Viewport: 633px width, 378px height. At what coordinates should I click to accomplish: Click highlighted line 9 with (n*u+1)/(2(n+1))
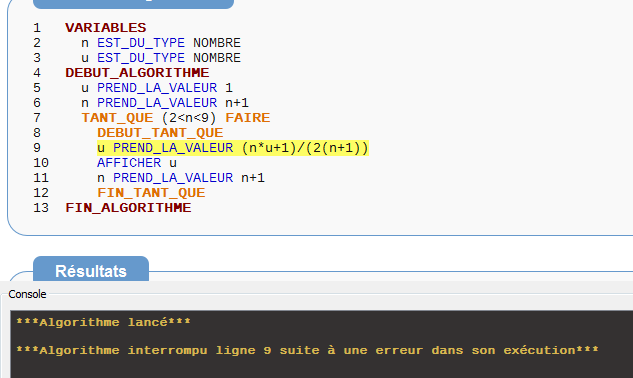pyautogui.click(x=233, y=148)
